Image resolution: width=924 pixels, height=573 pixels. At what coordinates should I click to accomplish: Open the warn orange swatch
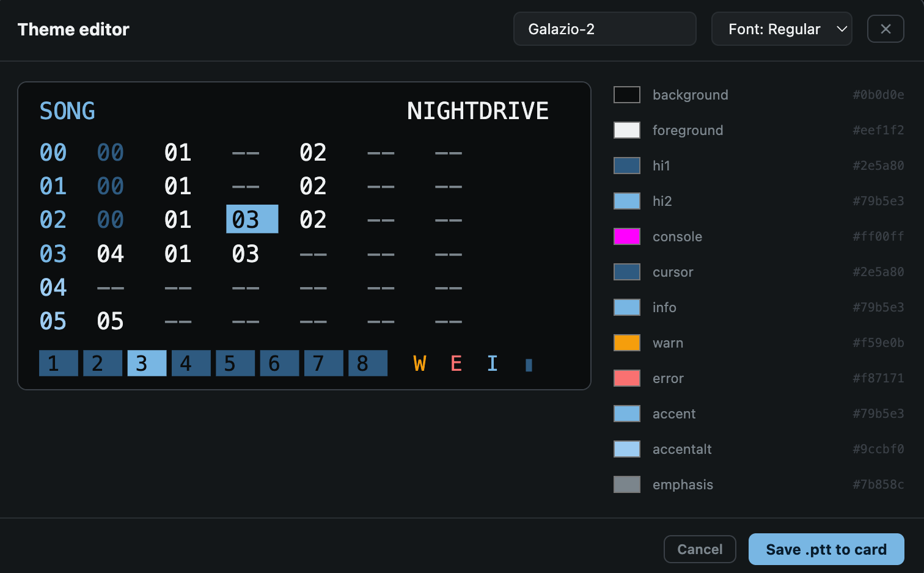coord(627,343)
